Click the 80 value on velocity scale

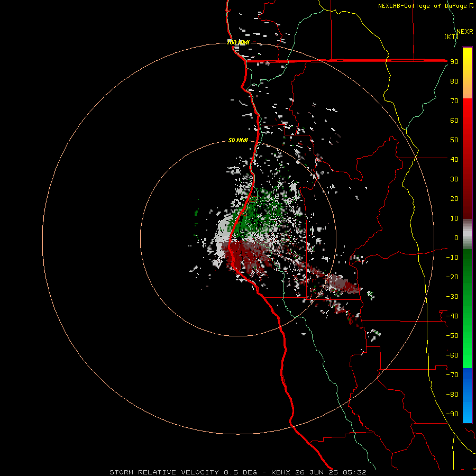point(454,81)
